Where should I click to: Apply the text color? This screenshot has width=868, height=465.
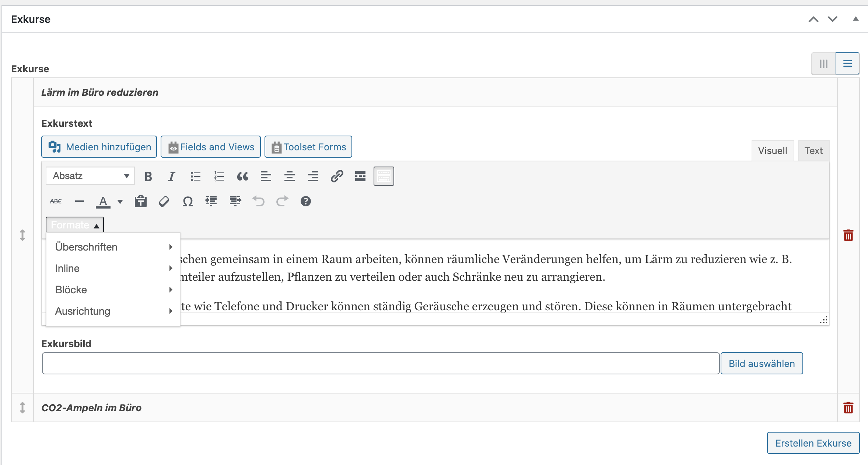pyautogui.click(x=103, y=202)
